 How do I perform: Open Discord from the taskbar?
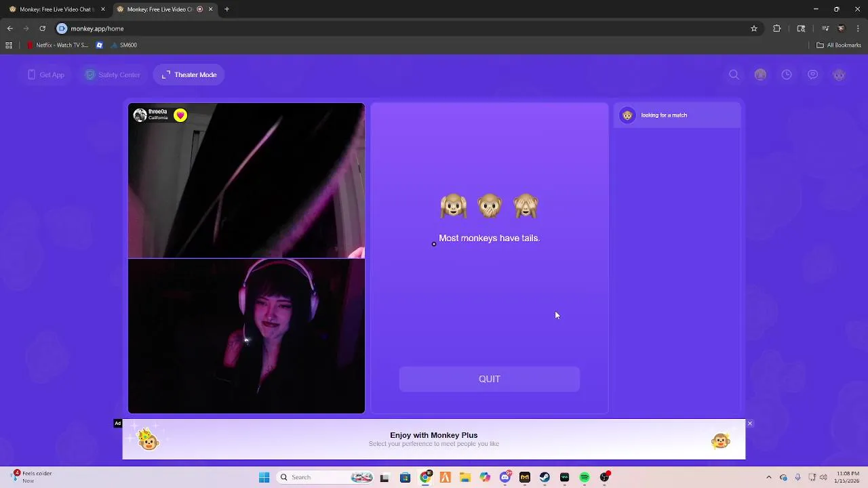[x=505, y=477]
